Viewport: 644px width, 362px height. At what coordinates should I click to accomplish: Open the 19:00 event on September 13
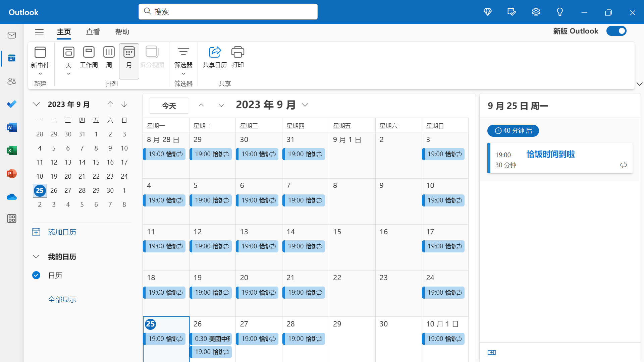click(257, 246)
